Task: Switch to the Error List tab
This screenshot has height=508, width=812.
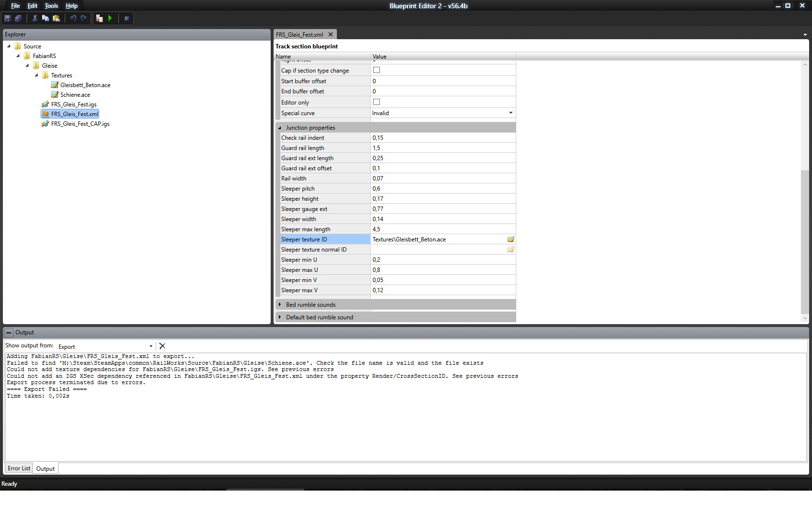Action: pos(19,468)
